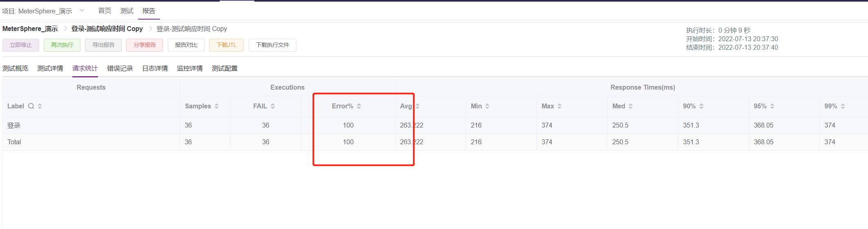
Task: Click the Response Times(ms) group header
Action: [643, 87]
